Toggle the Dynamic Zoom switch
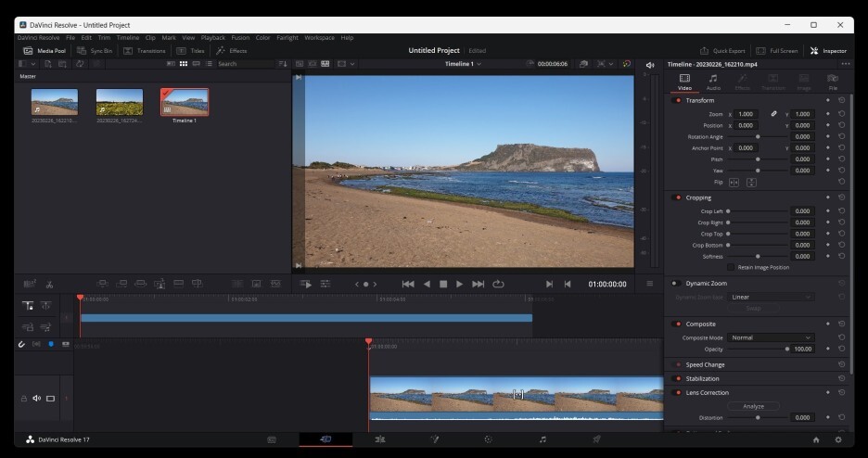The height and width of the screenshot is (458, 868). (x=676, y=284)
